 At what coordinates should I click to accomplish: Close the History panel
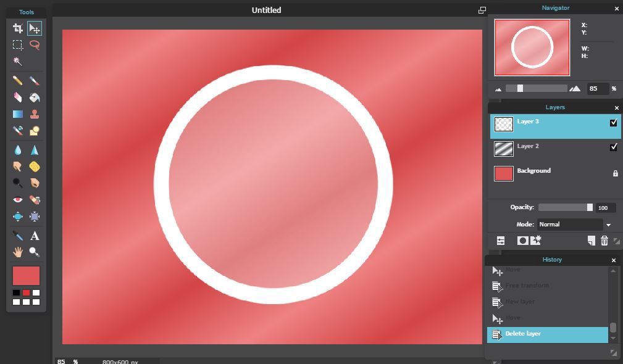coord(614,260)
